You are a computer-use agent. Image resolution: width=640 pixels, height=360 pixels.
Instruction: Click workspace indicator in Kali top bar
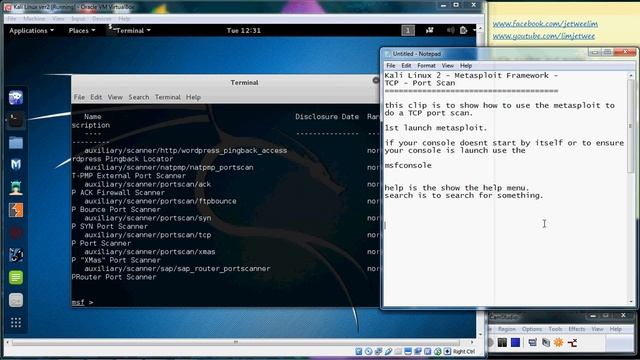pos(408,31)
